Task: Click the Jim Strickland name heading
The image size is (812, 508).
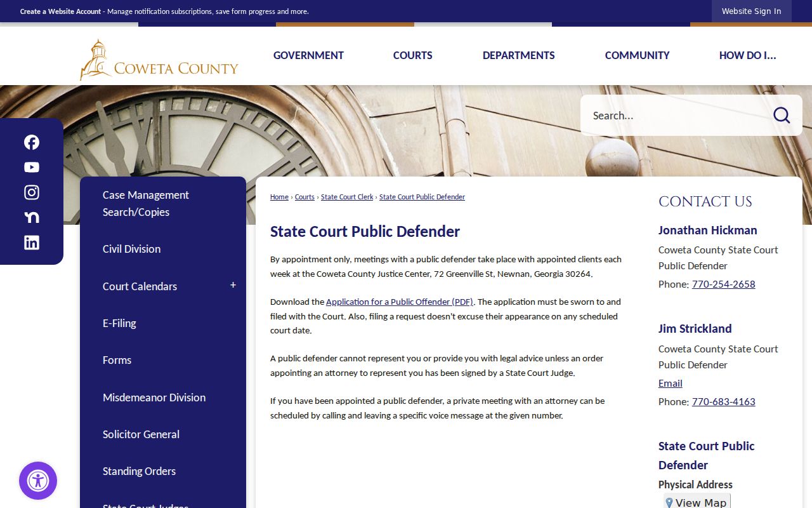Action: click(695, 328)
